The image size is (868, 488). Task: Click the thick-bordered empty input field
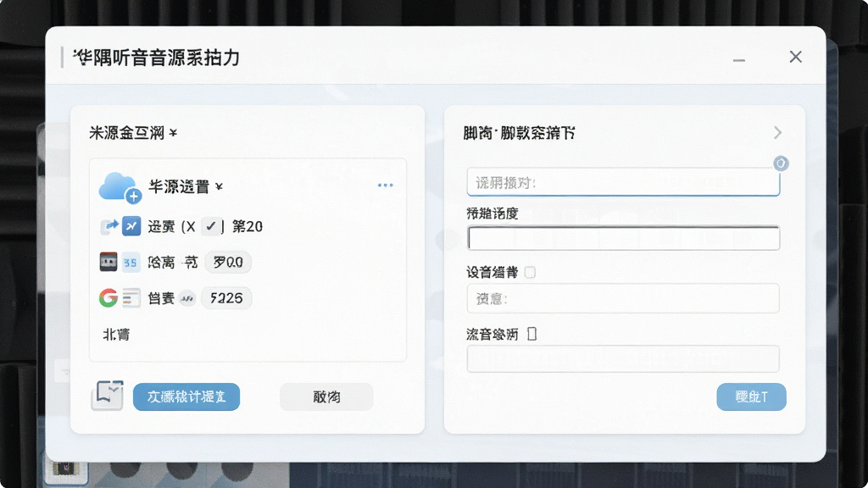[x=623, y=238]
